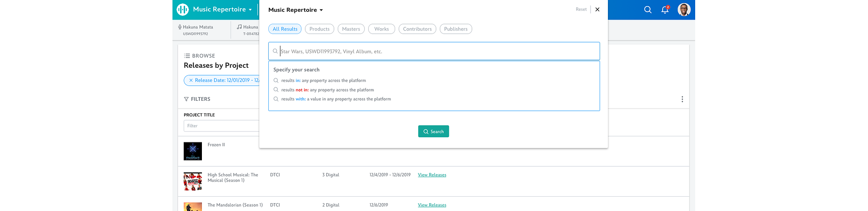Click Reset in the search dialog
The height and width of the screenshot is (211, 868).
[x=581, y=9]
